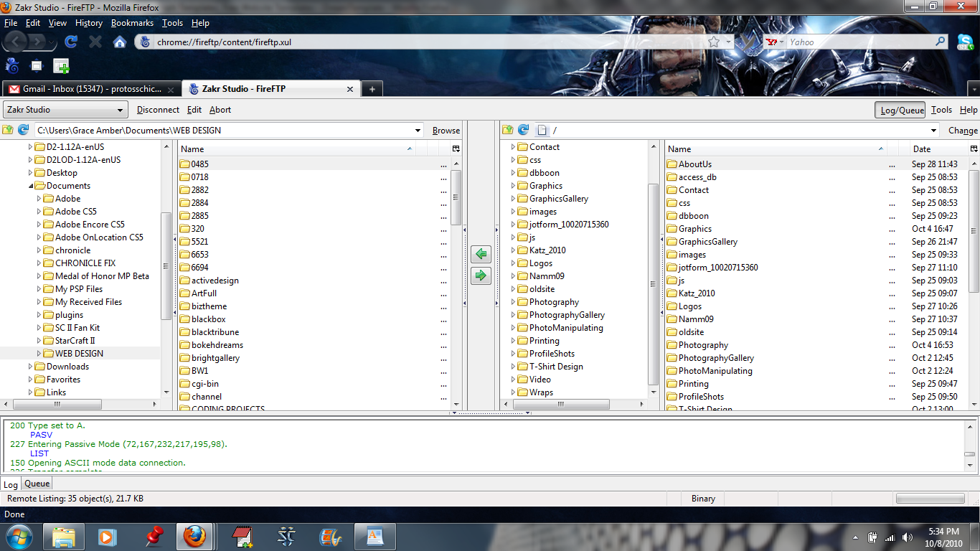This screenshot has width=980, height=551.
Task: Click the Disconnect button
Action: tap(158, 110)
